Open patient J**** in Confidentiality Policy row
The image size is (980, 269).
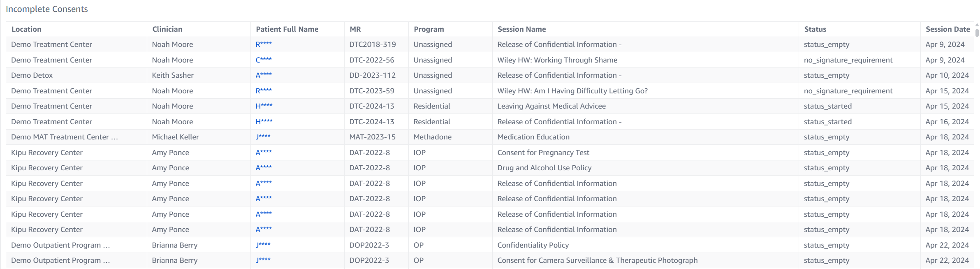pos(263,245)
